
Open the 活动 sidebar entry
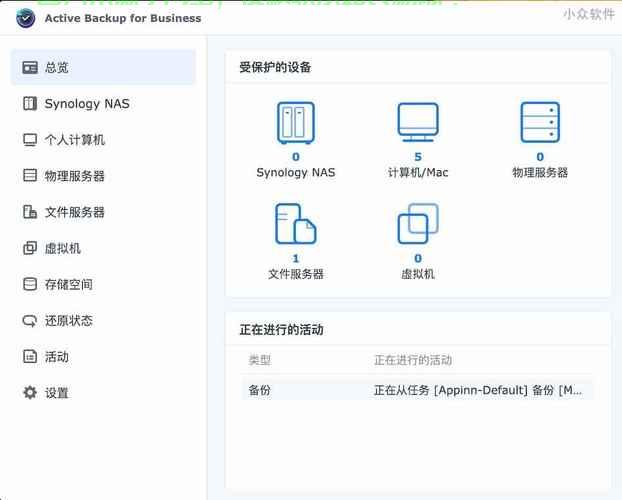[103, 356]
